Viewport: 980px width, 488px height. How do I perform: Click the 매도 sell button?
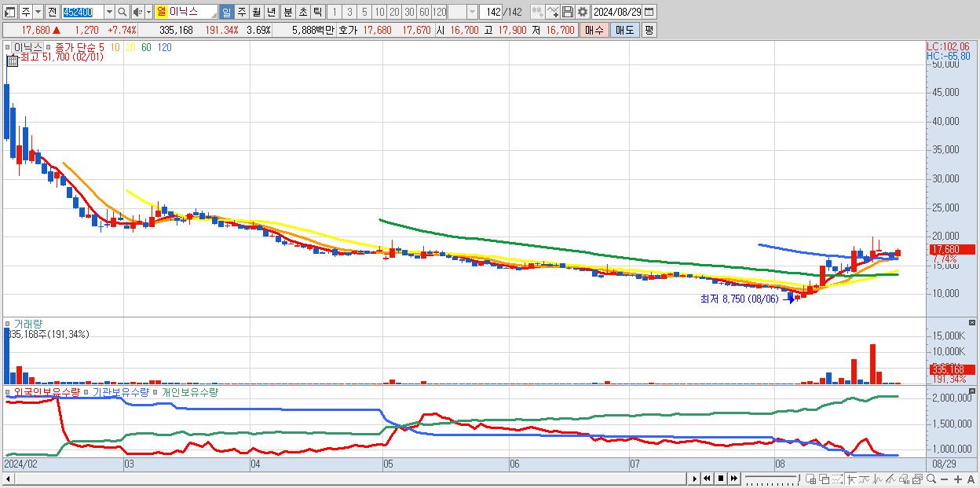tap(625, 30)
